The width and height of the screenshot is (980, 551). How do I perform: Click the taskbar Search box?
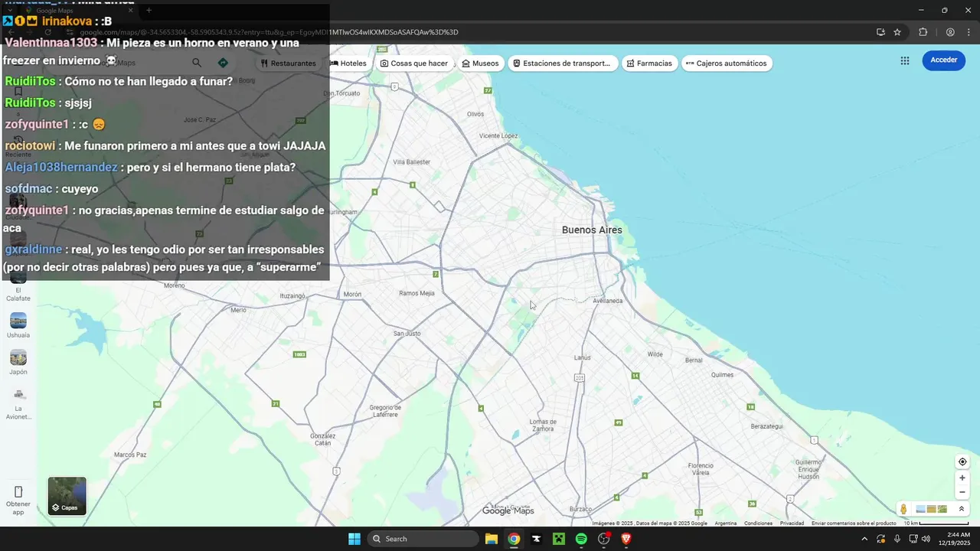(x=423, y=539)
